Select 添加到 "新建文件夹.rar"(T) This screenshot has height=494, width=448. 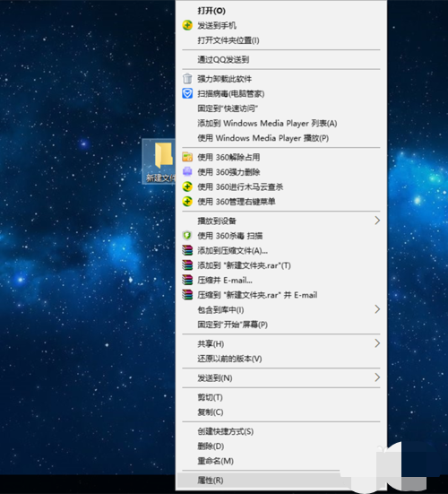pos(281,265)
